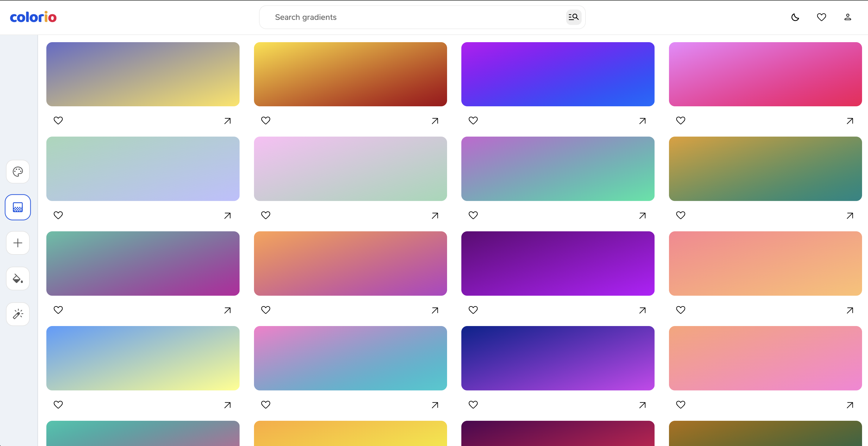Click the colorio logo
Image resolution: width=868 pixels, height=446 pixels.
tap(33, 17)
